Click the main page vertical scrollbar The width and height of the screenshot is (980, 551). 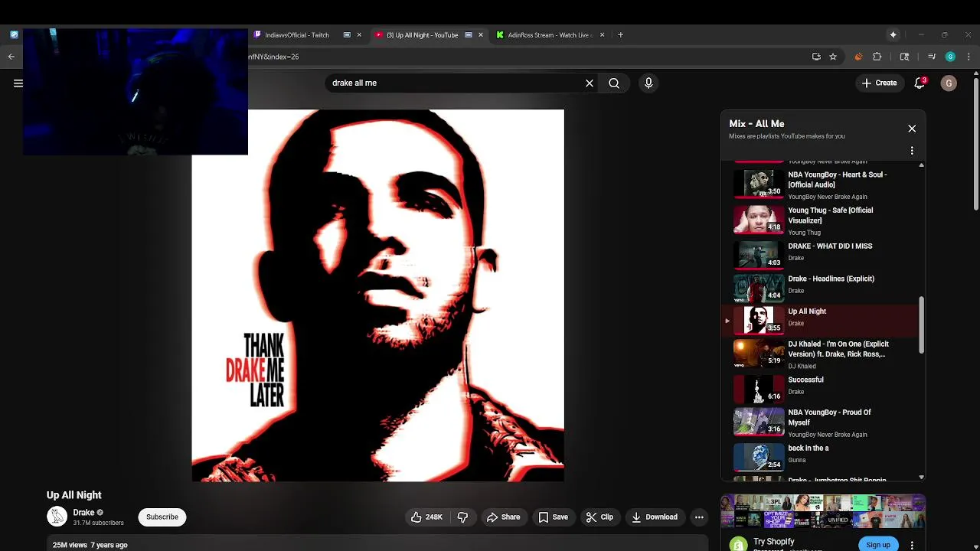point(976,144)
